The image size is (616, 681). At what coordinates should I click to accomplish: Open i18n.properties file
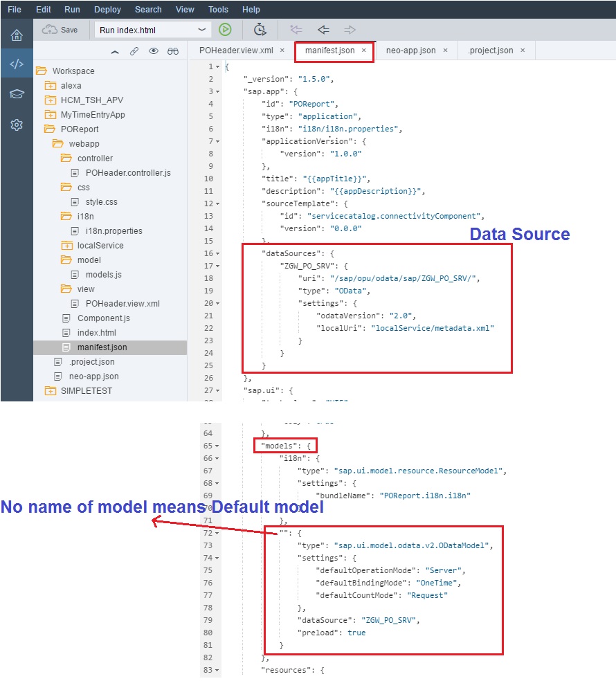pos(114,231)
